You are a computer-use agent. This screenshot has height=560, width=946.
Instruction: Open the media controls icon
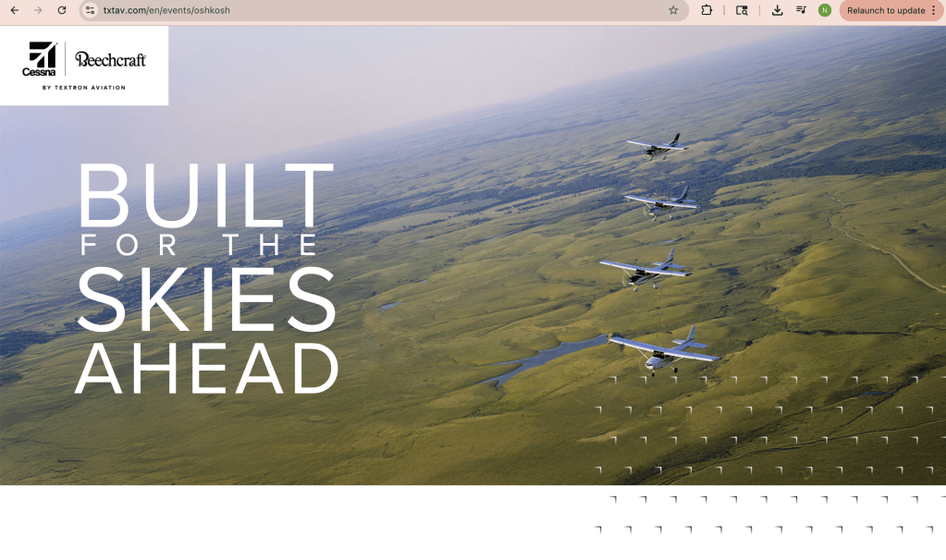801,10
